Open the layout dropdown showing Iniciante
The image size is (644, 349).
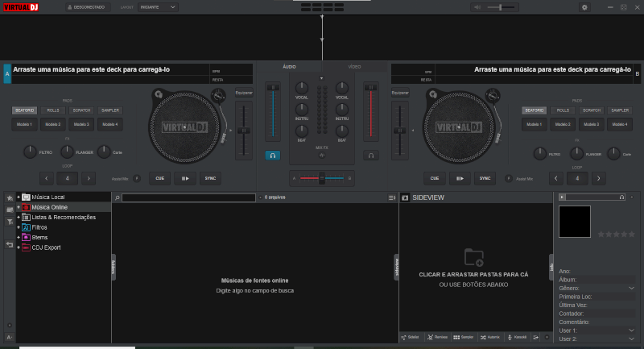point(159,7)
